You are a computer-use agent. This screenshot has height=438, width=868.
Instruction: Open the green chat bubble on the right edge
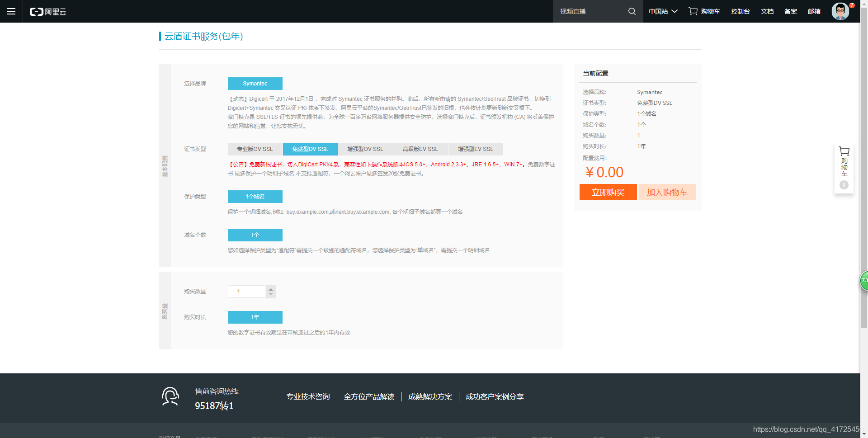click(x=864, y=280)
